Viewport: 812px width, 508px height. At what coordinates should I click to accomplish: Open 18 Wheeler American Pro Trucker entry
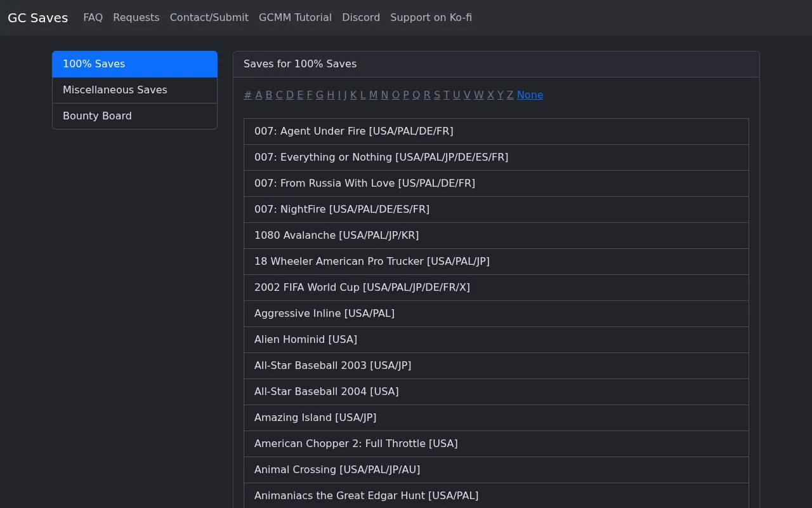click(496, 262)
